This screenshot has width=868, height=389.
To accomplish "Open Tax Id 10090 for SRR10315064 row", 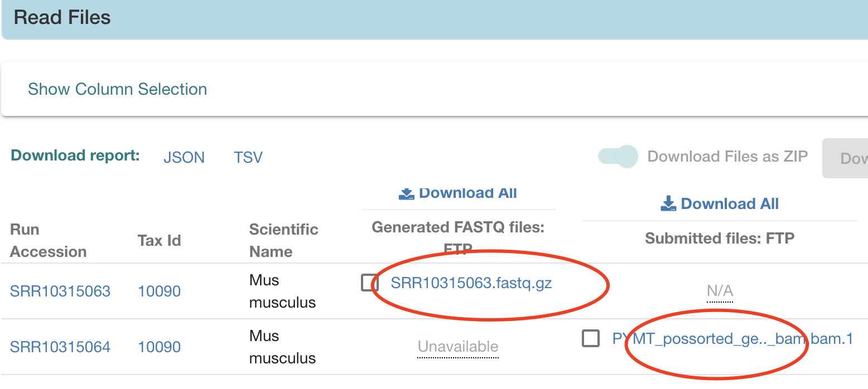I will [159, 347].
